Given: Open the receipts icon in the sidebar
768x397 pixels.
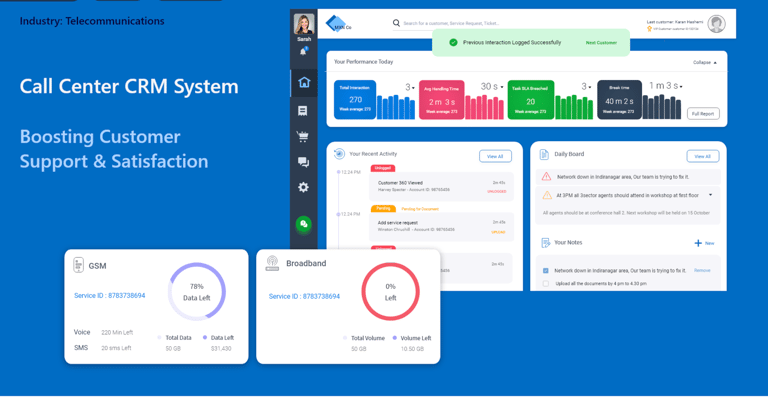Looking at the screenshot, I should 303,111.
